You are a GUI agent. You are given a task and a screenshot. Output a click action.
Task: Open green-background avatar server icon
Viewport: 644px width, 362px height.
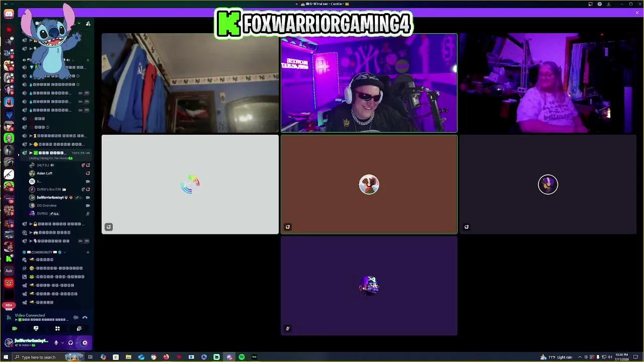pos(9,138)
